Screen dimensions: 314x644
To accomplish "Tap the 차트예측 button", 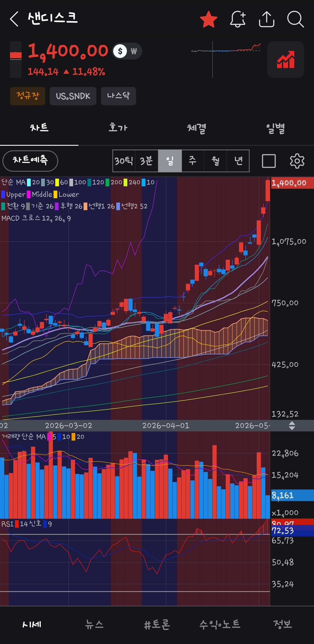I will [x=30, y=161].
